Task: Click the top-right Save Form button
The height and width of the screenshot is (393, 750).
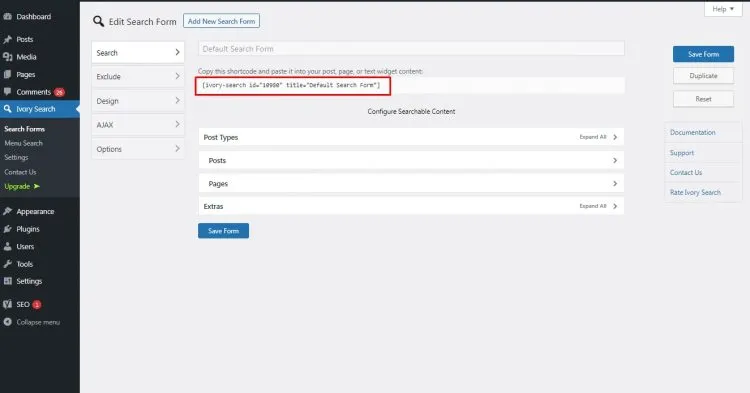Action: [x=703, y=55]
